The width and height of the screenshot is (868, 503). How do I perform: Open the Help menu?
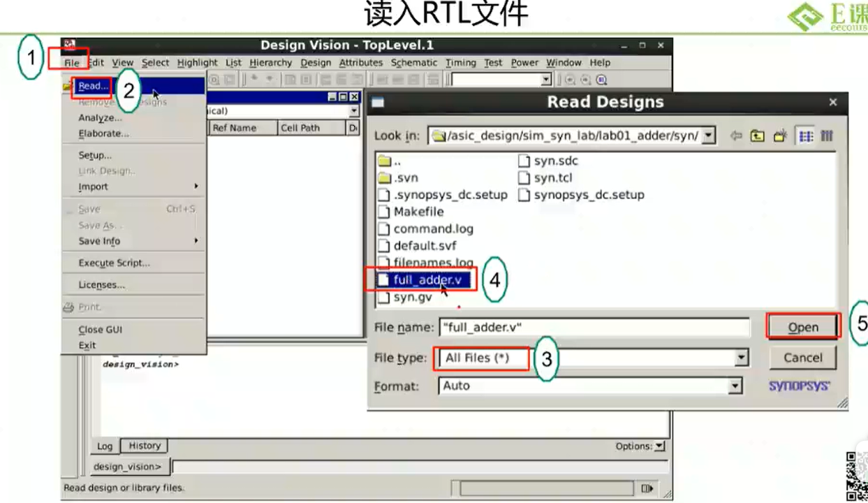point(600,63)
